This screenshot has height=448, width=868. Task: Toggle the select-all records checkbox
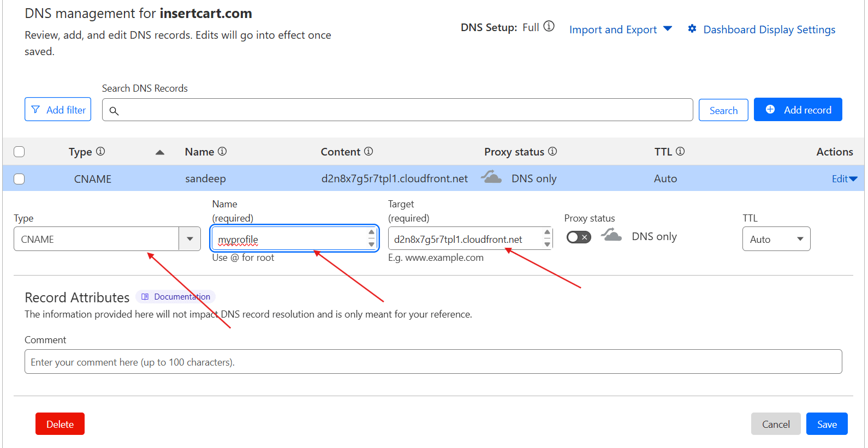click(19, 152)
